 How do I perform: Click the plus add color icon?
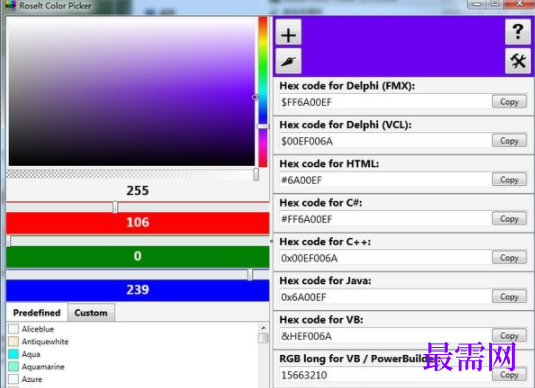click(x=288, y=32)
